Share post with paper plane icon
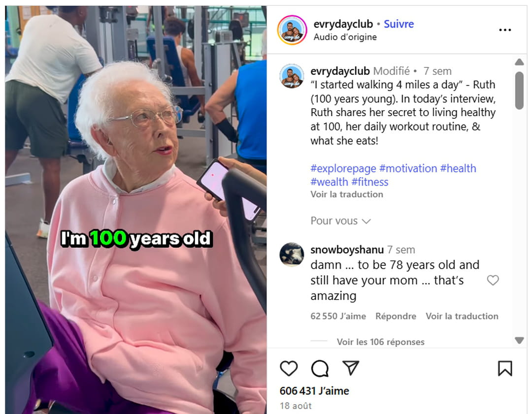Screen dimensions: 532x414 tap(351, 368)
